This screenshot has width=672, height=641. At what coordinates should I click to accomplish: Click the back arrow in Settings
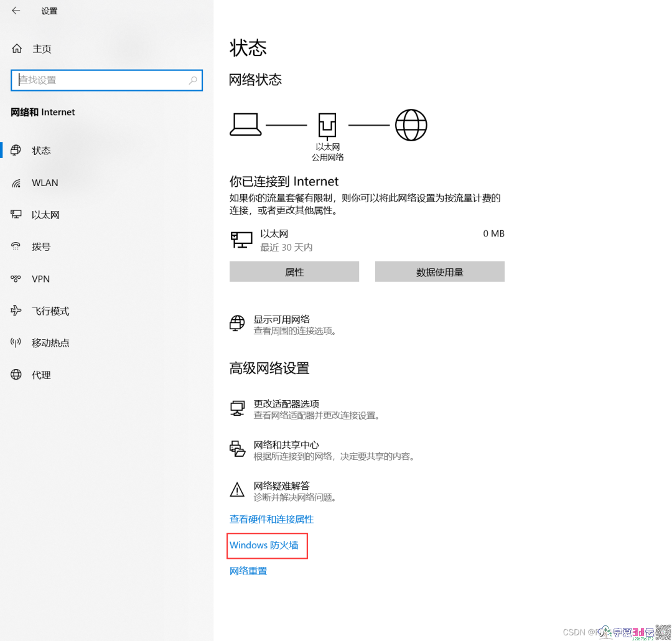coord(16,11)
